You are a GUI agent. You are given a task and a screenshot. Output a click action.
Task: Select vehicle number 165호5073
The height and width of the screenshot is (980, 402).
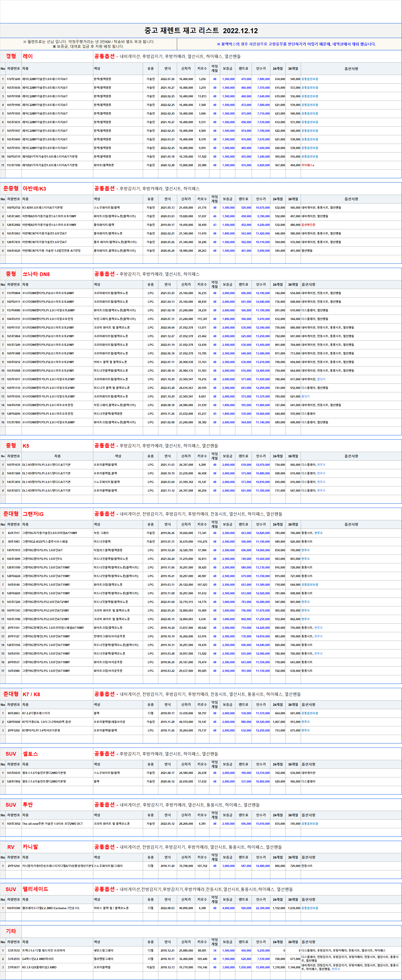13,491
